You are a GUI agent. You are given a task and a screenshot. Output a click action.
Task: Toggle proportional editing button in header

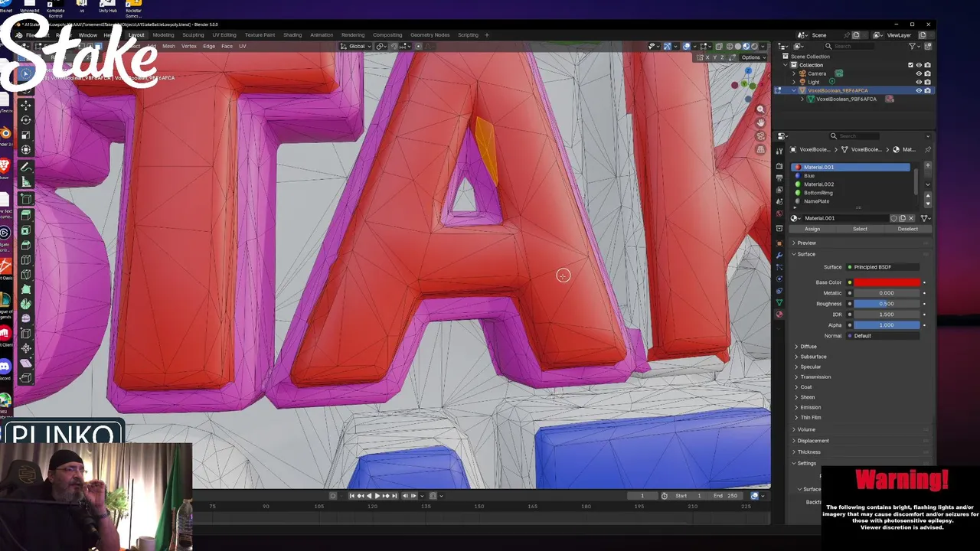click(418, 46)
